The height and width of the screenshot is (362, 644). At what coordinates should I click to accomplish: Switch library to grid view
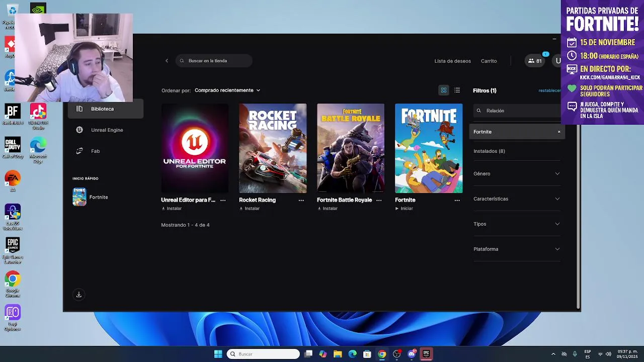[x=444, y=90]
